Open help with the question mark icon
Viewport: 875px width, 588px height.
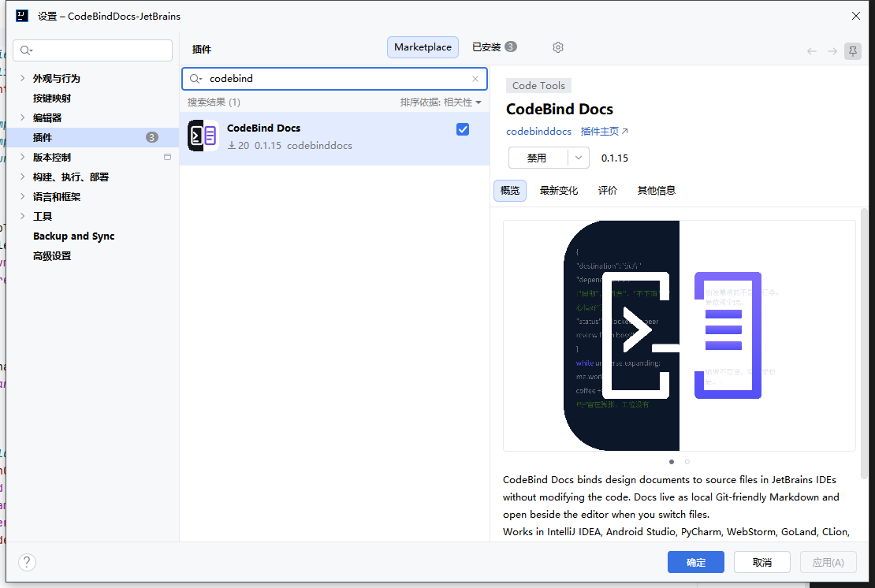pyautogui.click(x=27, y=562)
